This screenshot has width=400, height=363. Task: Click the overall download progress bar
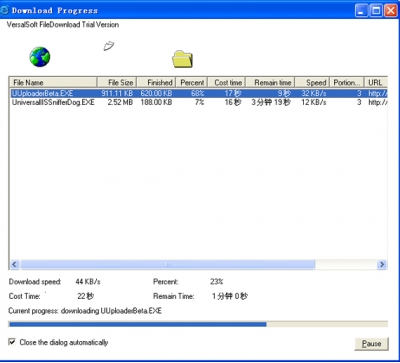tap(198, 324)
